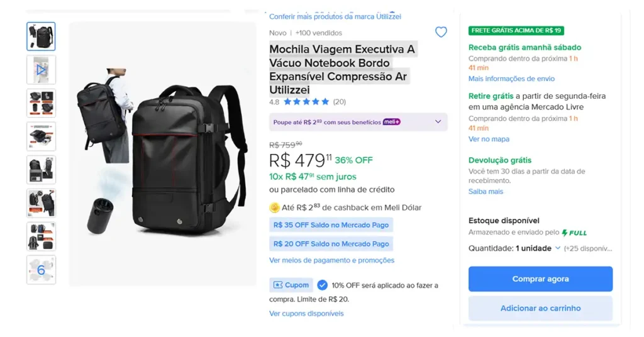Open Ver meios de pagamento e promoções
This screenshot has height=337, width=644.
[x=331, y=260]
